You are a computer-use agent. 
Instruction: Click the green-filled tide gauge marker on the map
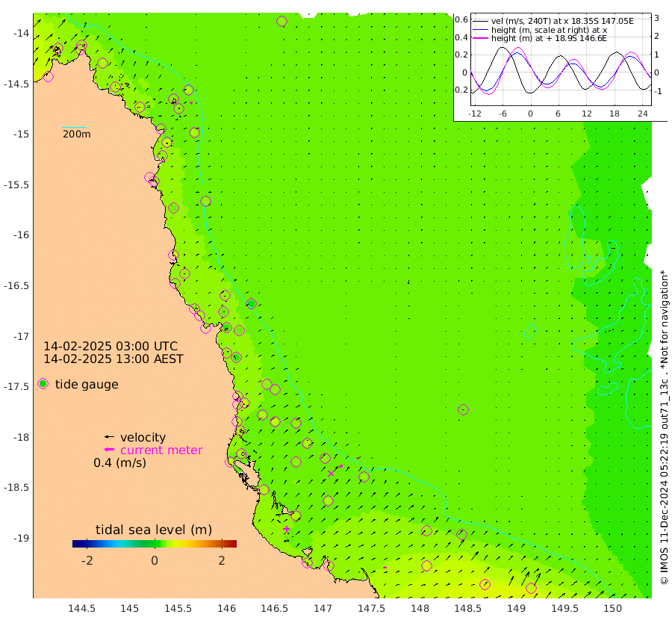[x=251, y=303]
